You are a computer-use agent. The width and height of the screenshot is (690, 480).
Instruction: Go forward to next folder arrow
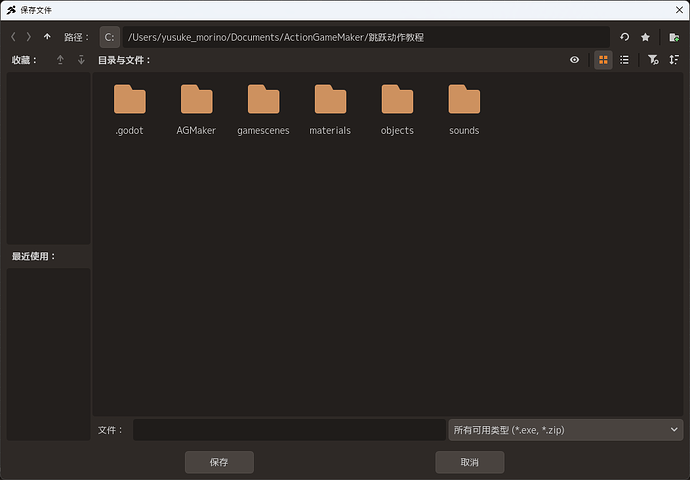(x=29, y=37)
